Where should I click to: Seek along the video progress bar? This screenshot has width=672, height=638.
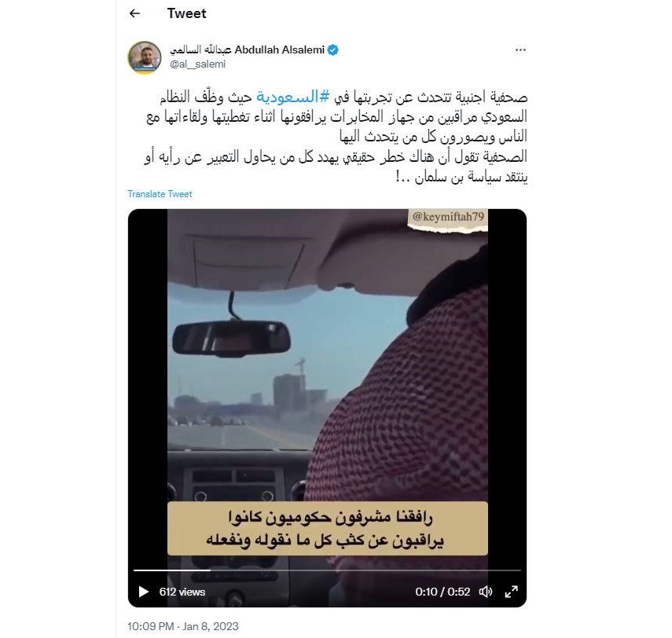327,570
